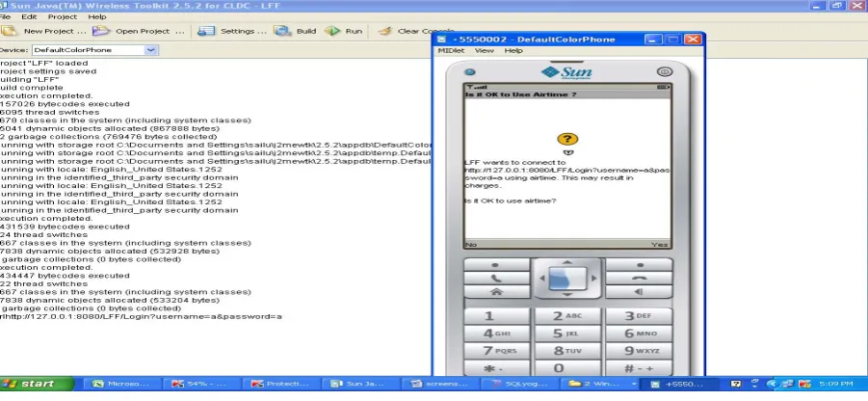Click the 'Is it OK to Use Airtime ?' screen title

click(521, 94)
